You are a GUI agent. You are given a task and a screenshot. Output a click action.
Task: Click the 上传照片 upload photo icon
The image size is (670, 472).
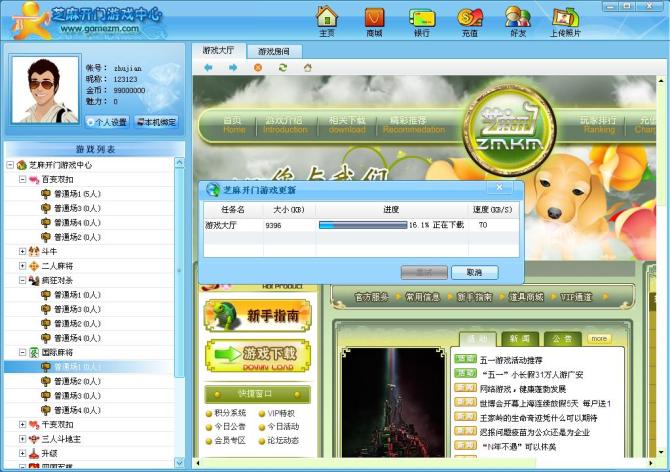565,18
